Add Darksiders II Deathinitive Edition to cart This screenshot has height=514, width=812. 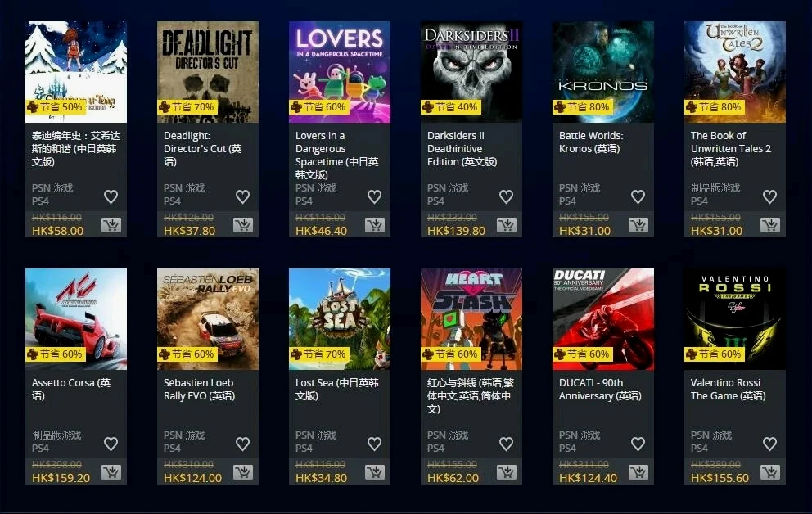pos(507,225)
